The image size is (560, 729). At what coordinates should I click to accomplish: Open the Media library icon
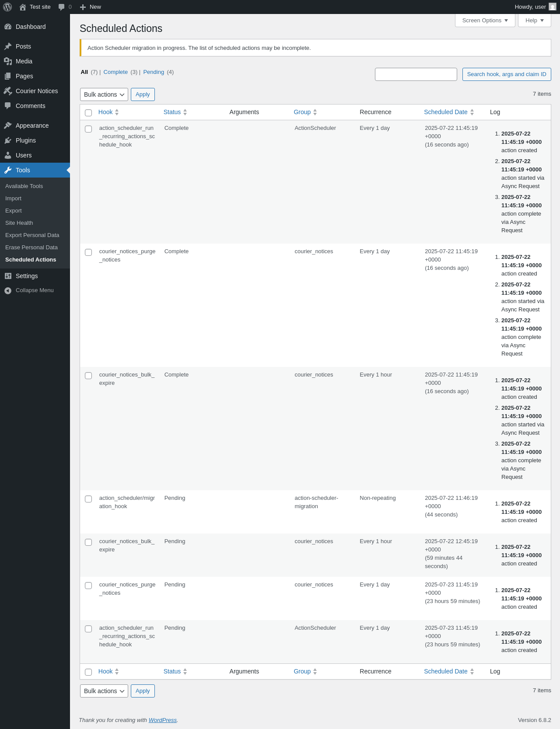click(8, 61)
